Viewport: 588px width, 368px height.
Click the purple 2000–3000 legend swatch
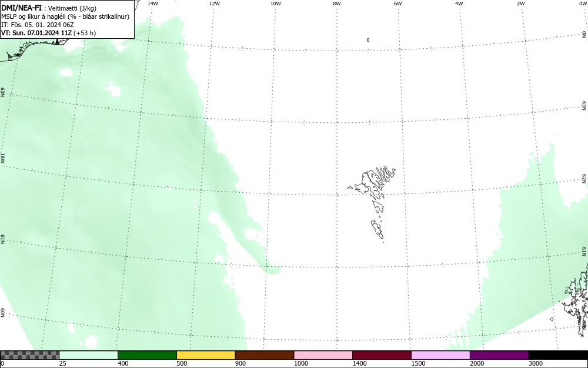(499, 355)
